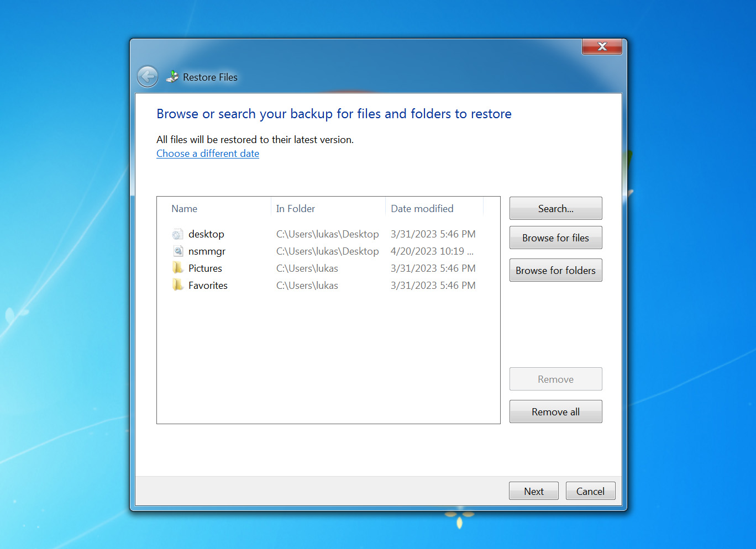Cancel the restore wizard
Viewport: 756px width, 549px height.
(590, 491)
